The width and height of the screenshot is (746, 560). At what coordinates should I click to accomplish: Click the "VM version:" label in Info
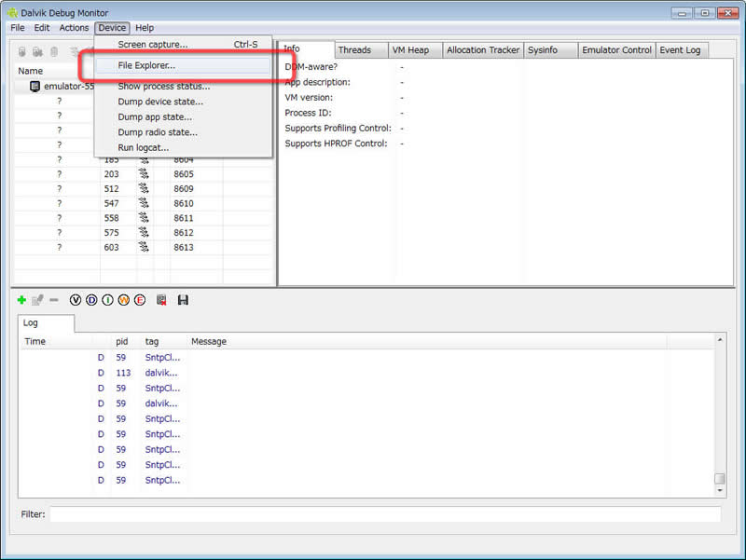point(309,98)
